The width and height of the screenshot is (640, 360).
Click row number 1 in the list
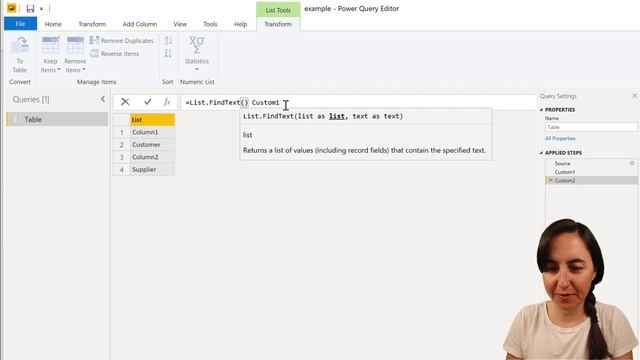point(122,132)
